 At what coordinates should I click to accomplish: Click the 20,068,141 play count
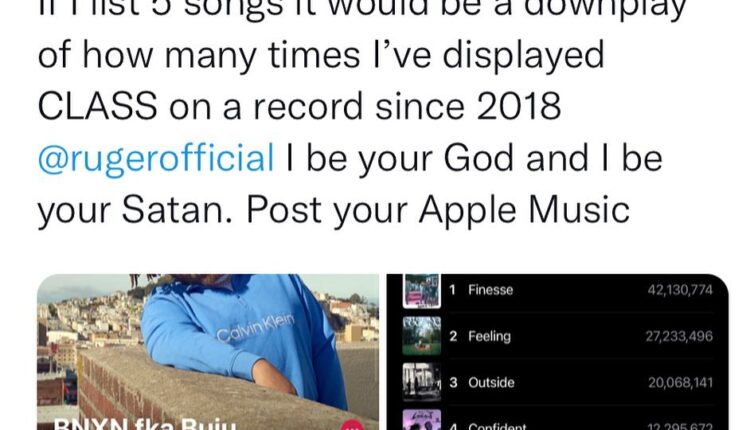(x=680, y=383)
